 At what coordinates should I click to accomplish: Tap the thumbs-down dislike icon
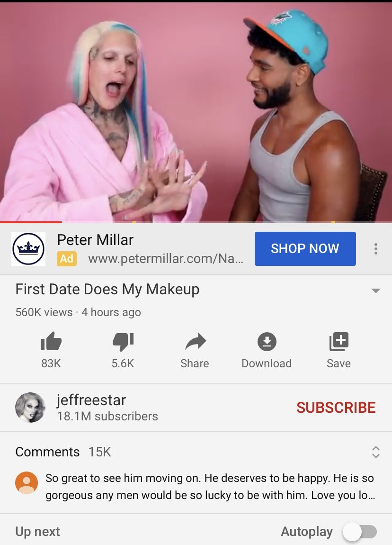click(123, 342)
